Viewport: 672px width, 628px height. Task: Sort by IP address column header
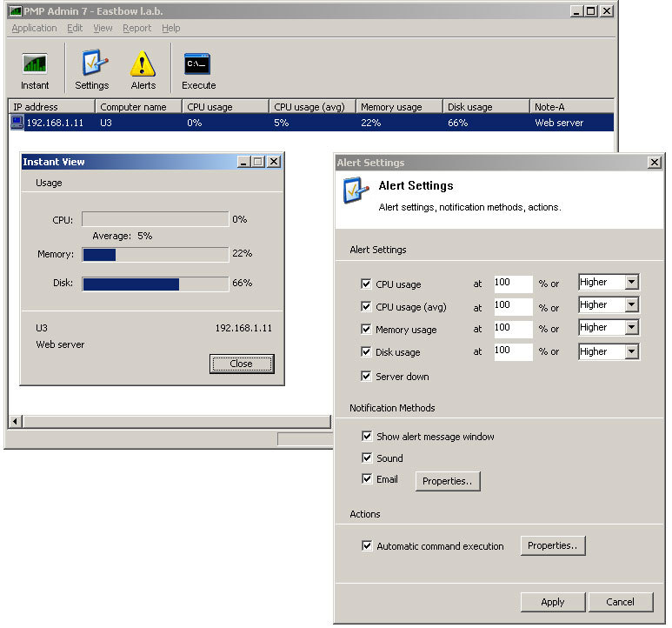pyautogui.click(x=51, y=107)
